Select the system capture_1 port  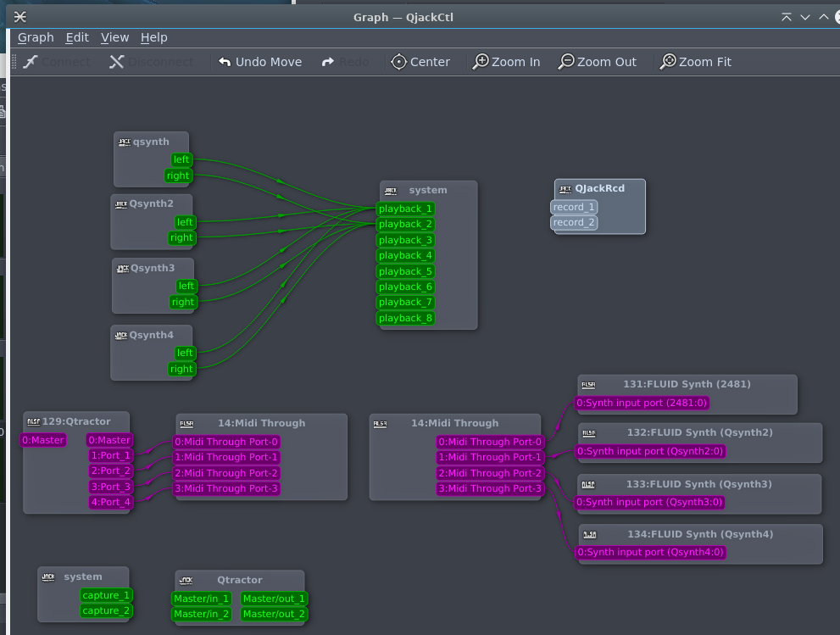coord(106,595)
